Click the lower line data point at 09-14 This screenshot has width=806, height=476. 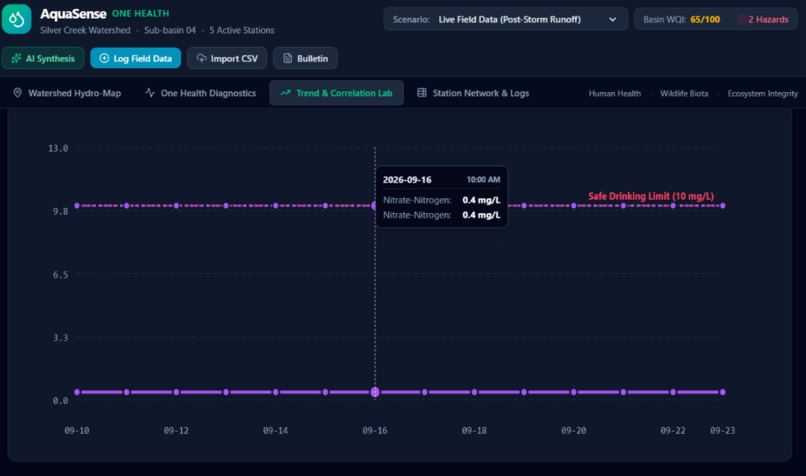[276, 392]
